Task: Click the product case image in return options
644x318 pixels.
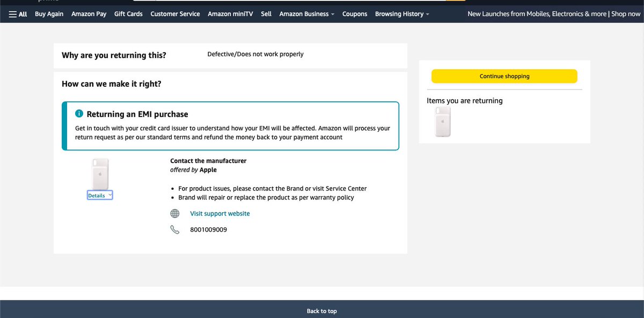Action: pos(100,173)
